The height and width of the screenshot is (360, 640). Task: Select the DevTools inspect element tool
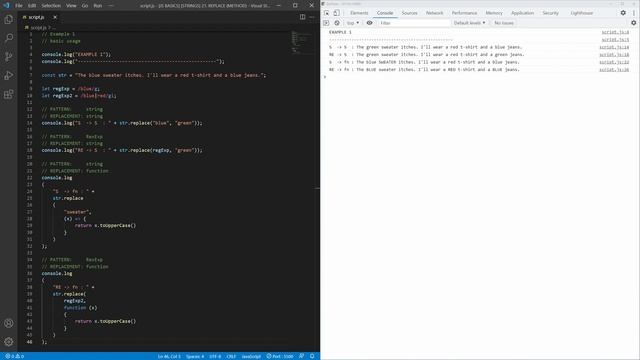click(327, 13)
